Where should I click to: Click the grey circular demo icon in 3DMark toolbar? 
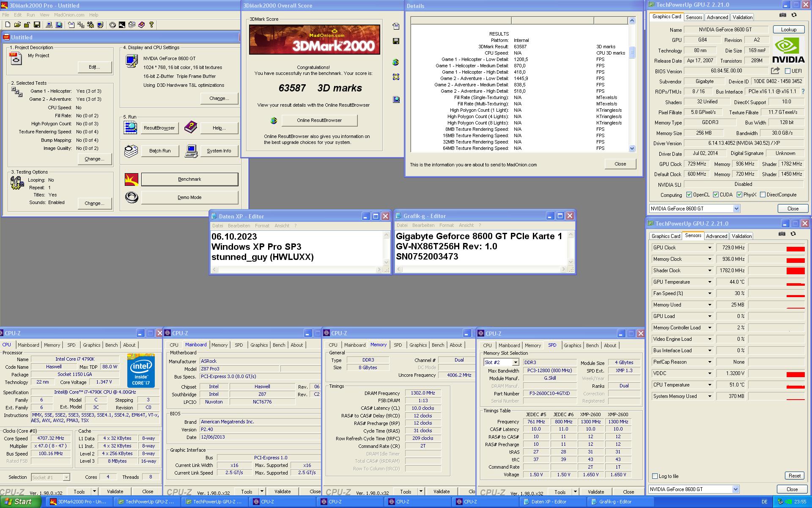point(112,25)
